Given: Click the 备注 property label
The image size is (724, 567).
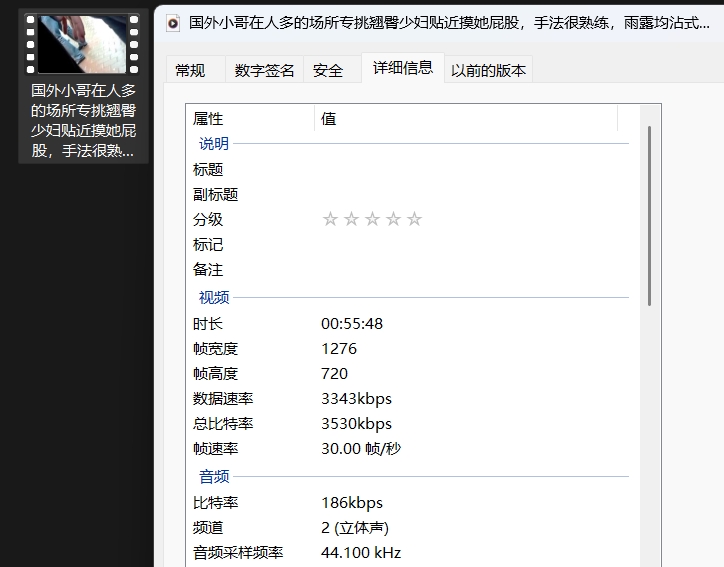Looking at the screenshot, I should [x=208, y=269].
